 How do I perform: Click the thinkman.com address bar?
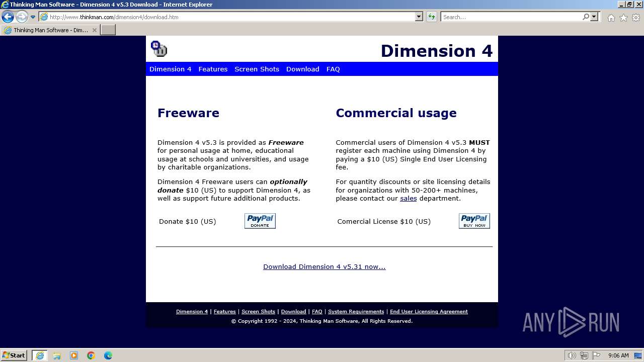[226, 17]
